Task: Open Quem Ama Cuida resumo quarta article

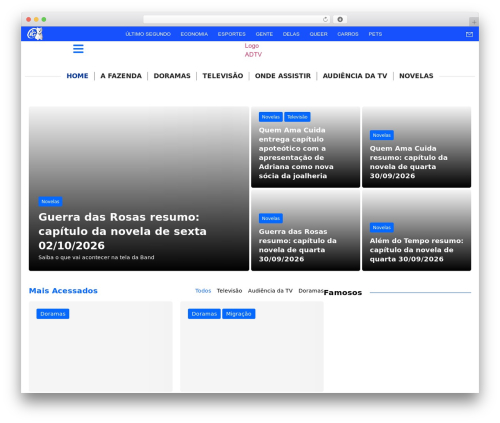Action: 409,162
